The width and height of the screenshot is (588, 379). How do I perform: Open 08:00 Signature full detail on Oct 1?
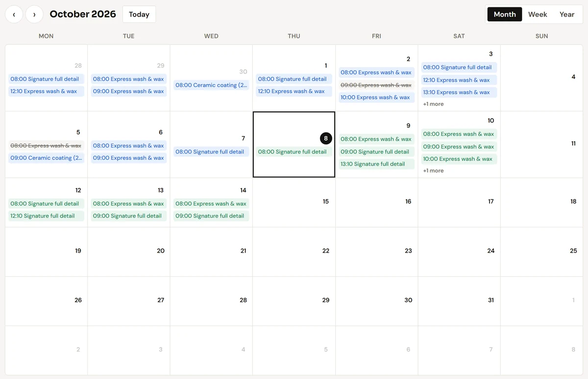(x=294, y=79)
